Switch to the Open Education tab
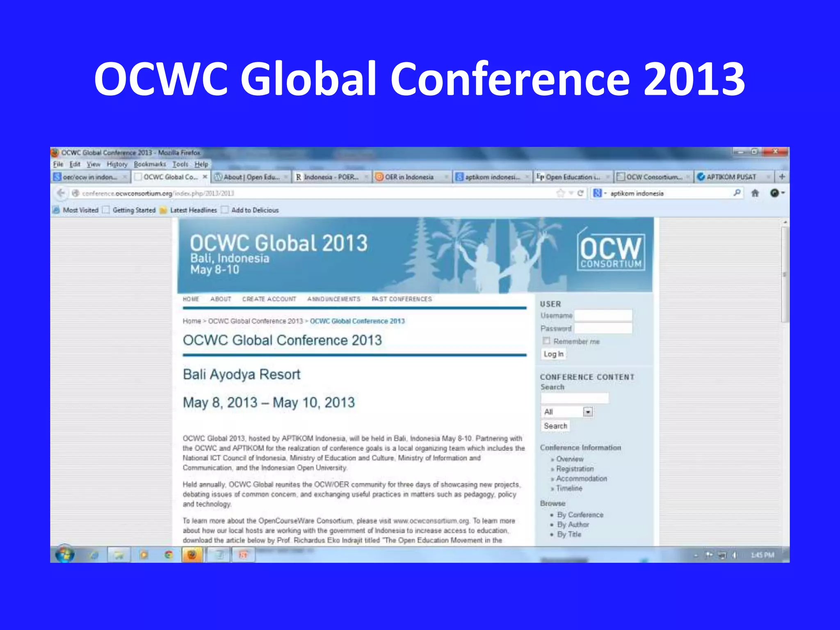Image resolution: width=840 pixels, height=630 pixels. tap(572, 177)
